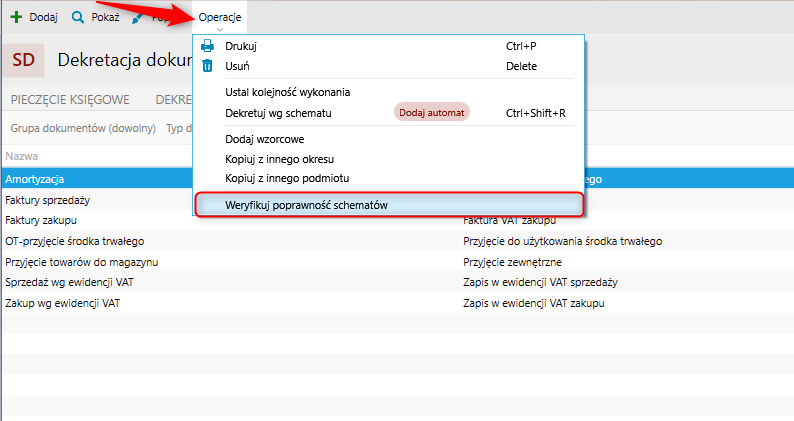Click the SD module badge icon

(23, 60)
